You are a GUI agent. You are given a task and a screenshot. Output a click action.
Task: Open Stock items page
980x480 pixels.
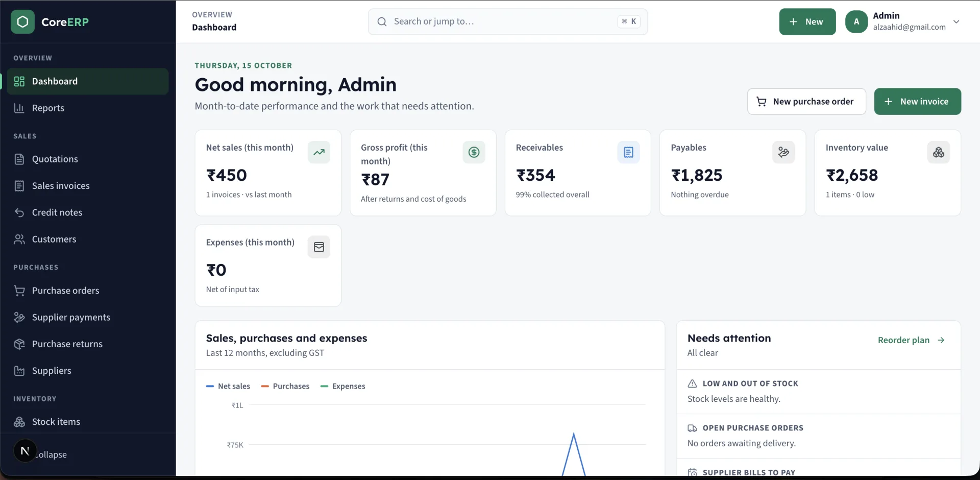pyautogui.click(x=88, y=422)
